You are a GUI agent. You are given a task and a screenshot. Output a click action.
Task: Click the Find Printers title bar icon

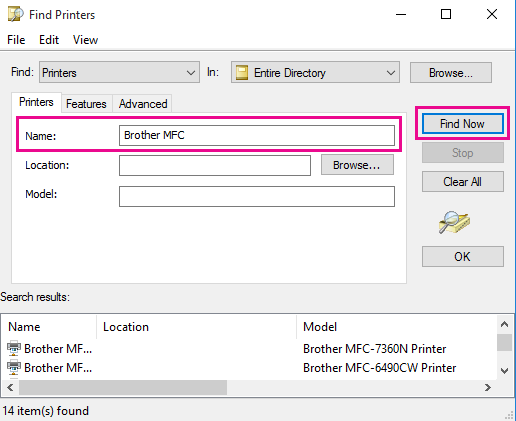coord(16,14)
